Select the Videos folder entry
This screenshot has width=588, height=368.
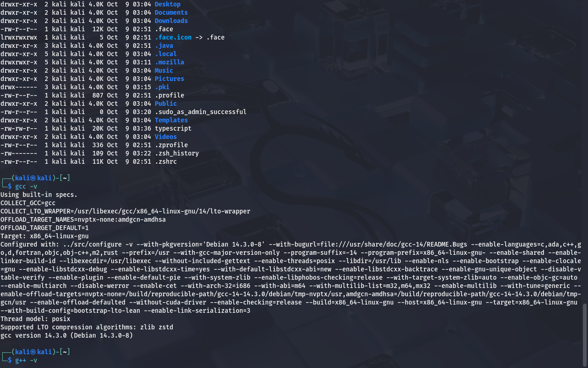pos(165,137)
